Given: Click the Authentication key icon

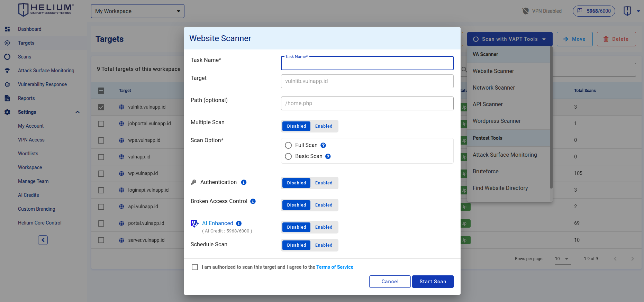Looking at the screenshot, I should pyautogui.click(x=193, y=182).
